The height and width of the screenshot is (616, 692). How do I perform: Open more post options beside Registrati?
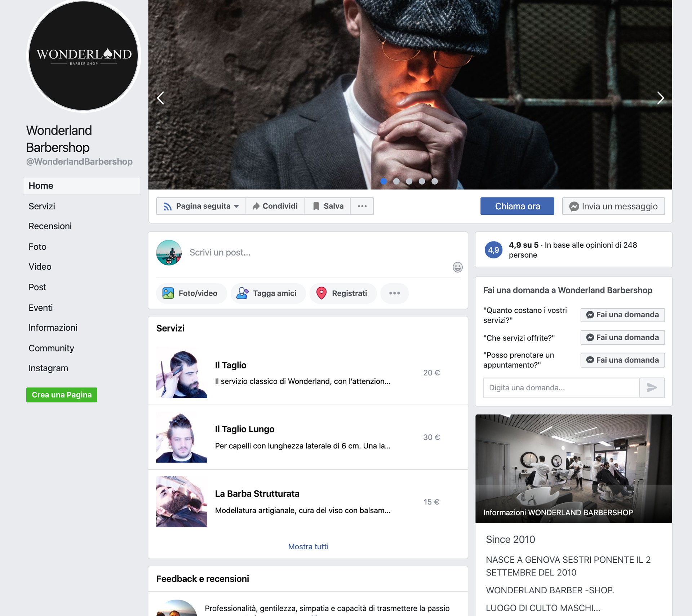coord(394,293)
